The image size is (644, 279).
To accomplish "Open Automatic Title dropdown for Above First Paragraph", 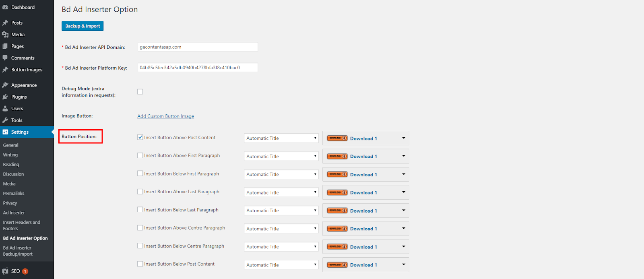I will [x=281, y=156].
